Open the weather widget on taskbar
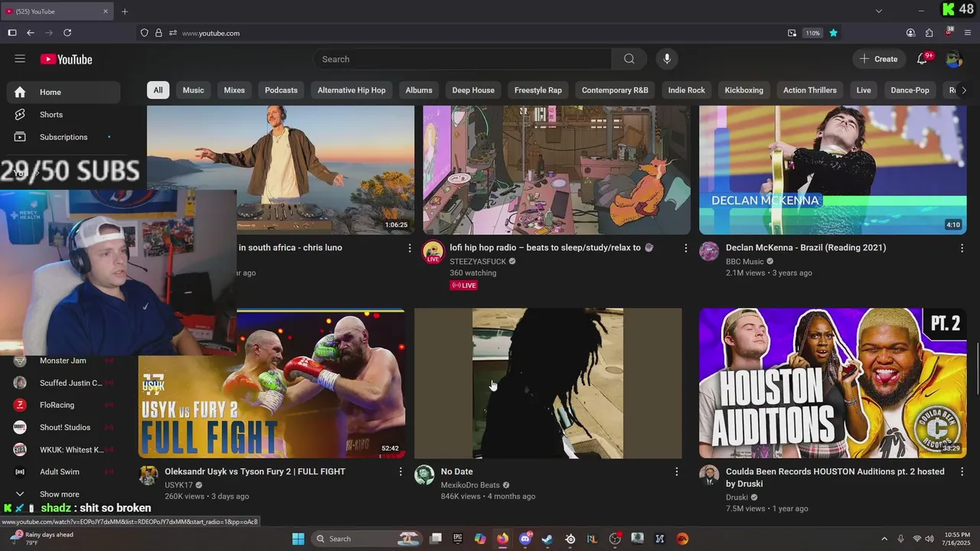980x551 pixels. (x=42, y=539)
